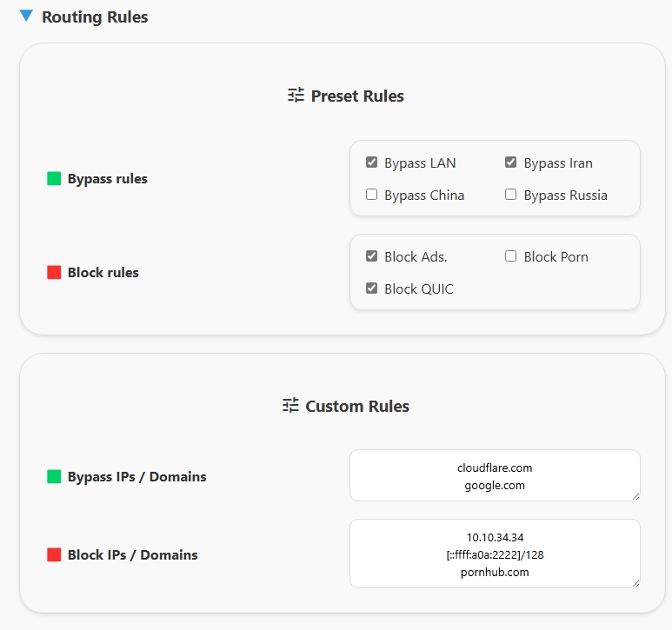The image size is (672, 630).
Task: Click the Block QUIC label
Action: coord(419,289)
